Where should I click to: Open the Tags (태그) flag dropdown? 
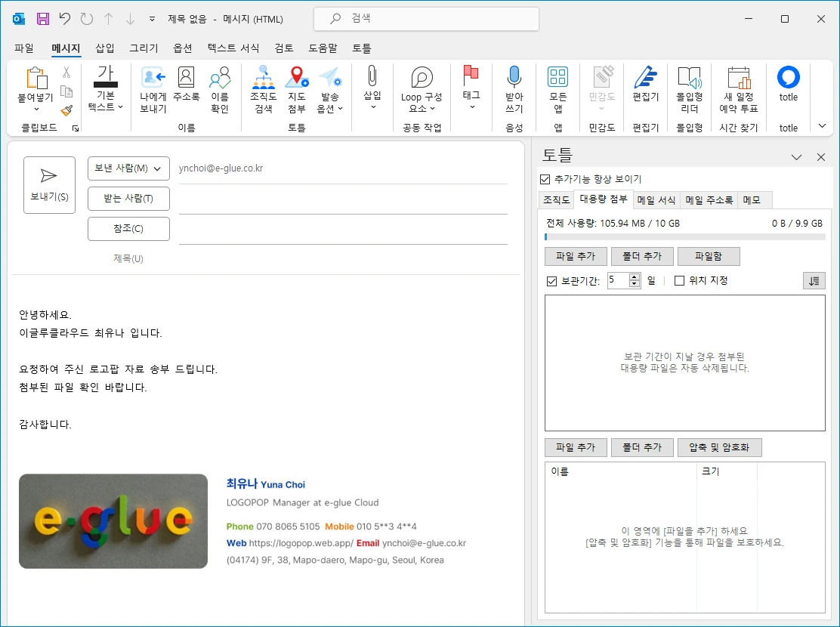point(471,88)
